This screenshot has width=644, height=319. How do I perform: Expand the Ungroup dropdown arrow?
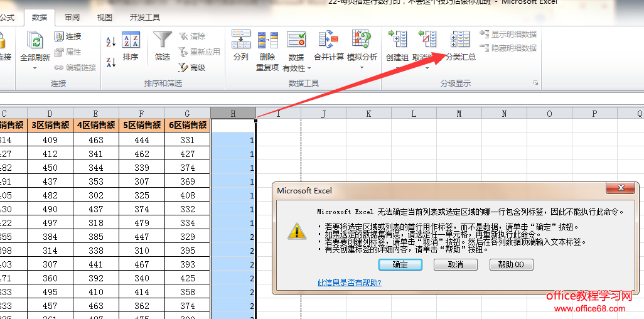(427, 68)
